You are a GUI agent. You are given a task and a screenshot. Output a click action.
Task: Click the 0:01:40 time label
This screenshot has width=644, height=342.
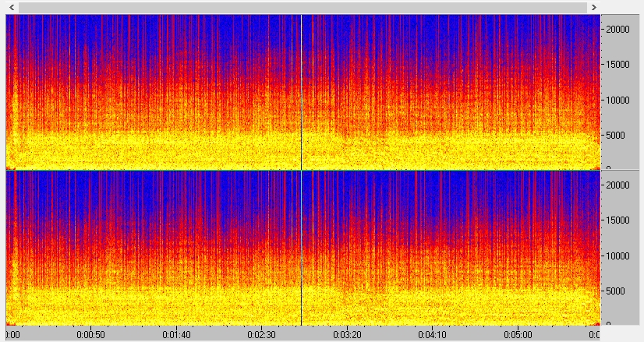coord(176,335)
